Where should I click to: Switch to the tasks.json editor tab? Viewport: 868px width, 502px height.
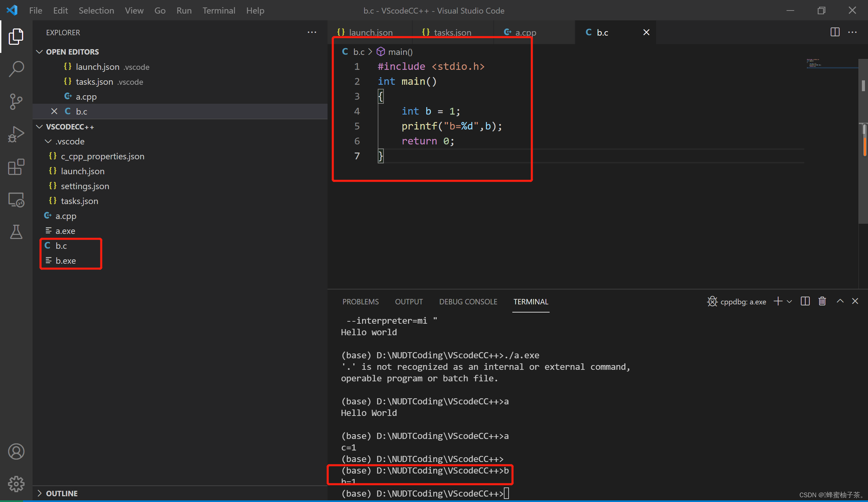point(452,32)
